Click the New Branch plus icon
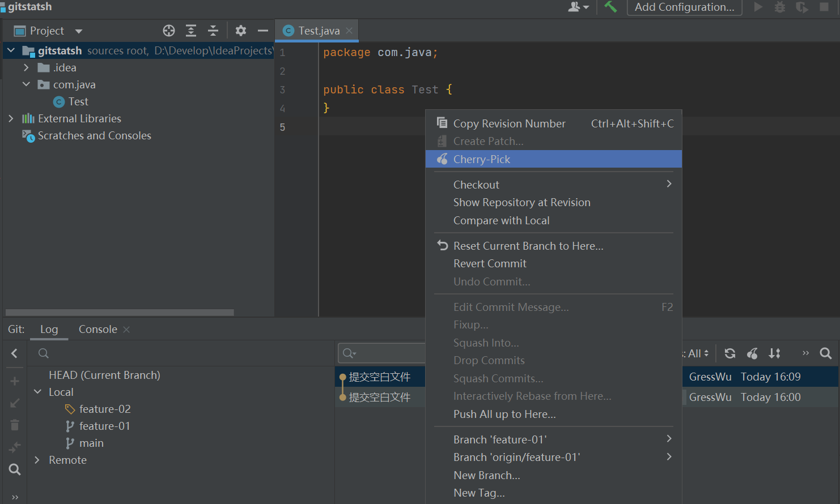The height and width of the screenshot is (504, 840). (15, 381)
